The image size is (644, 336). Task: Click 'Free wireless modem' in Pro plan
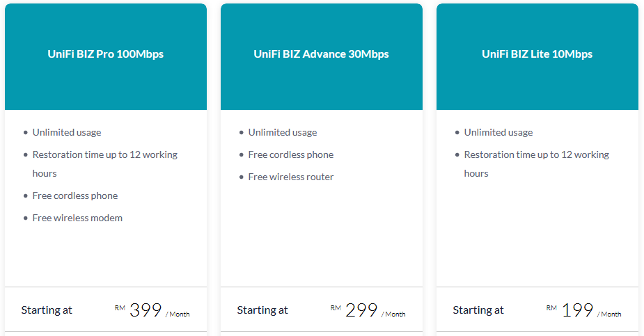(77, 218)
